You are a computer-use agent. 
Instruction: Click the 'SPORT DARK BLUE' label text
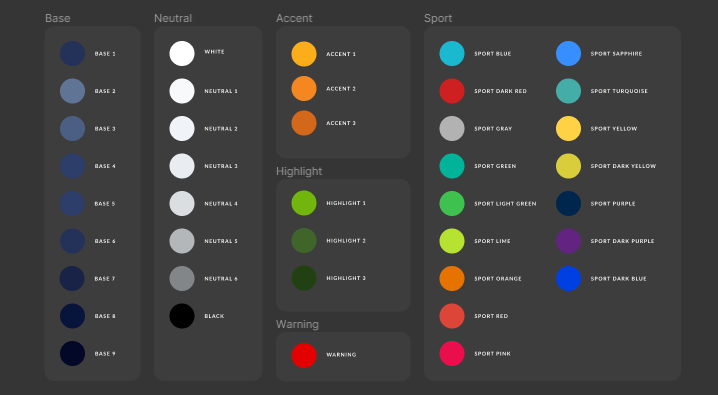619,278
